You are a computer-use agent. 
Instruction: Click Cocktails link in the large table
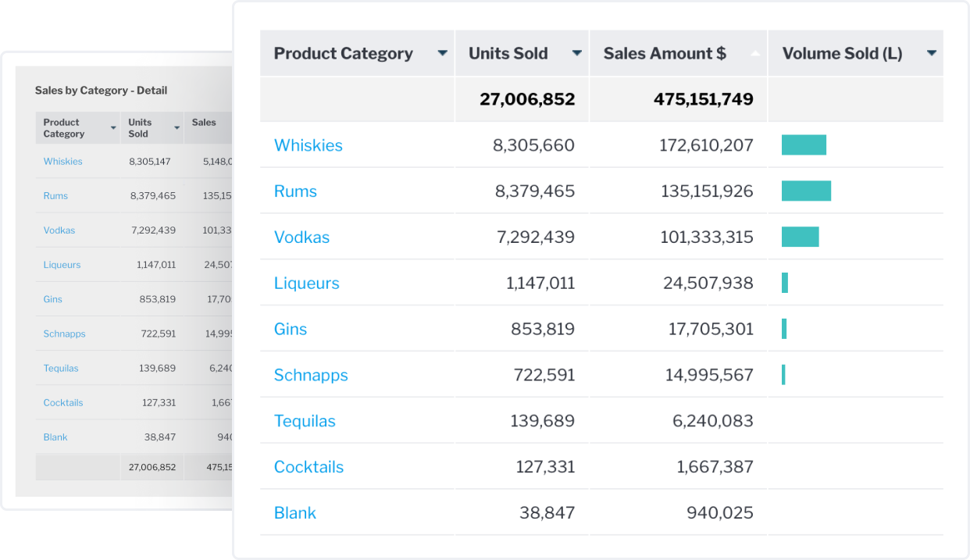click(x=308, y=467)
